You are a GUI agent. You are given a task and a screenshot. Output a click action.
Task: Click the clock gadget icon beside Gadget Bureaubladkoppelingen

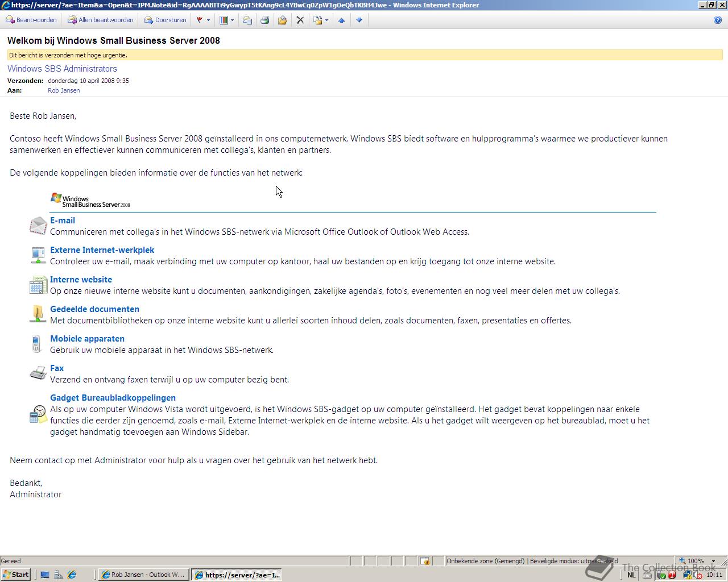[x=38, y=414]
